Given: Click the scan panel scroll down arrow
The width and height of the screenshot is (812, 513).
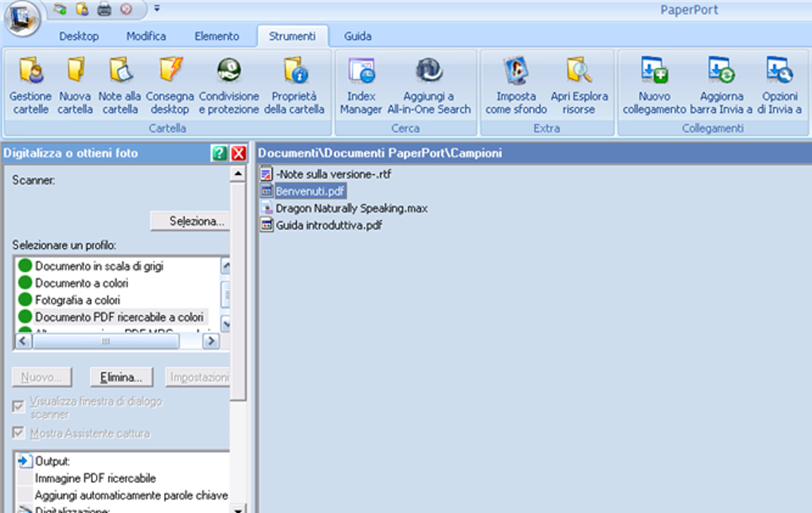Looking at the screenshot, I should [x=238, y=509].
